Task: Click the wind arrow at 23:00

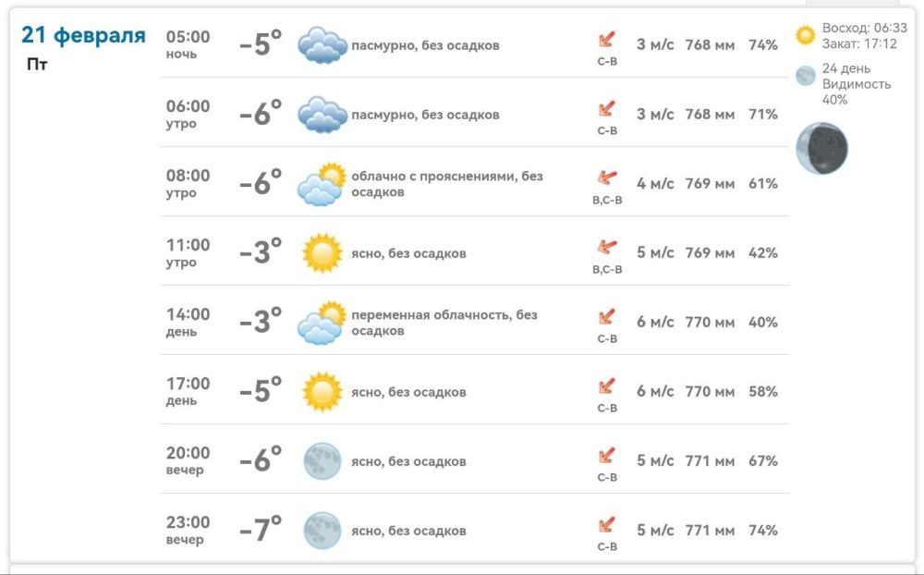Action: [607, 525]
